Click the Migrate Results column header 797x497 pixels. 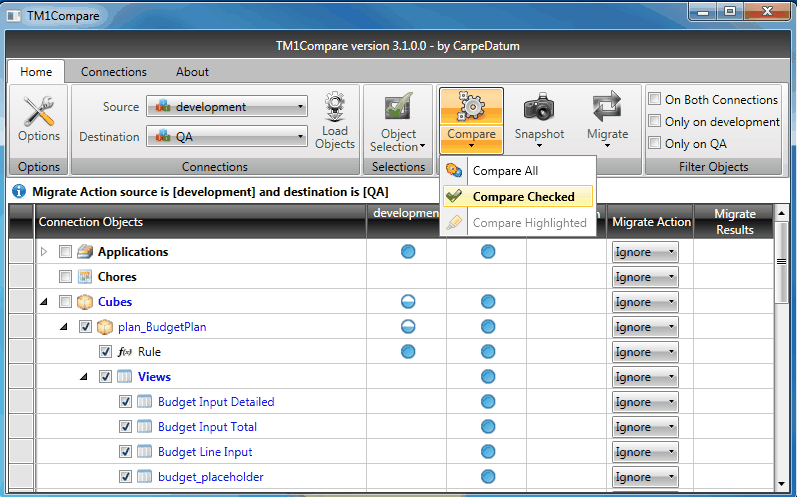tap(734, 222)
